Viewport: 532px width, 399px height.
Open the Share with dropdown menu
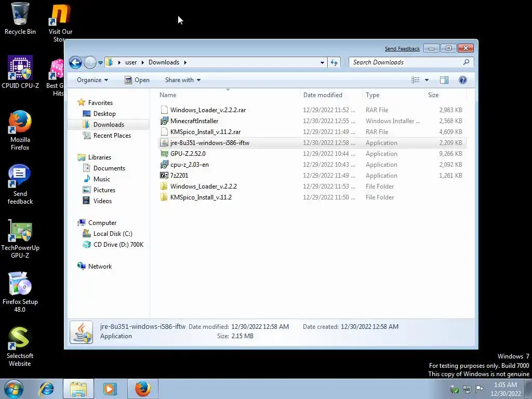tap(183, 80)
